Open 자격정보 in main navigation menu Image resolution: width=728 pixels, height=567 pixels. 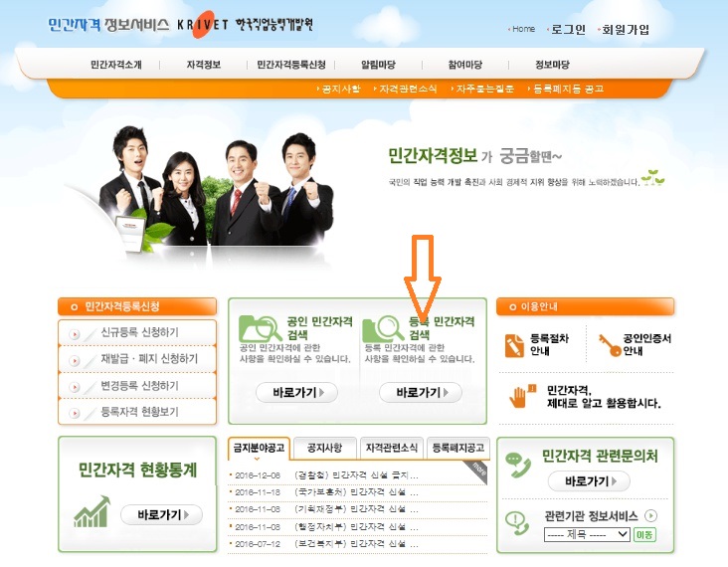click(203, 65)
